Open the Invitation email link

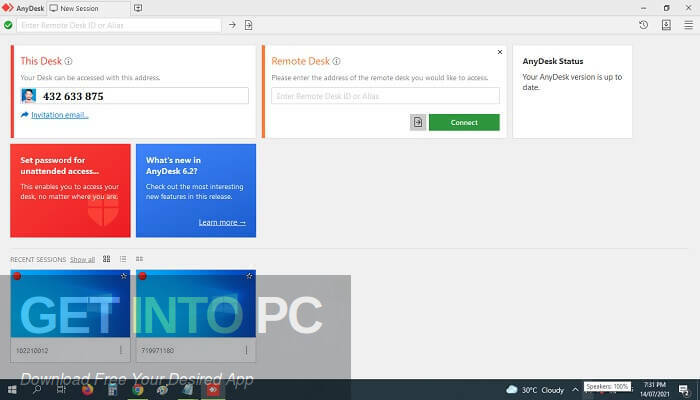pyautogui.click(x=60, y=115)
